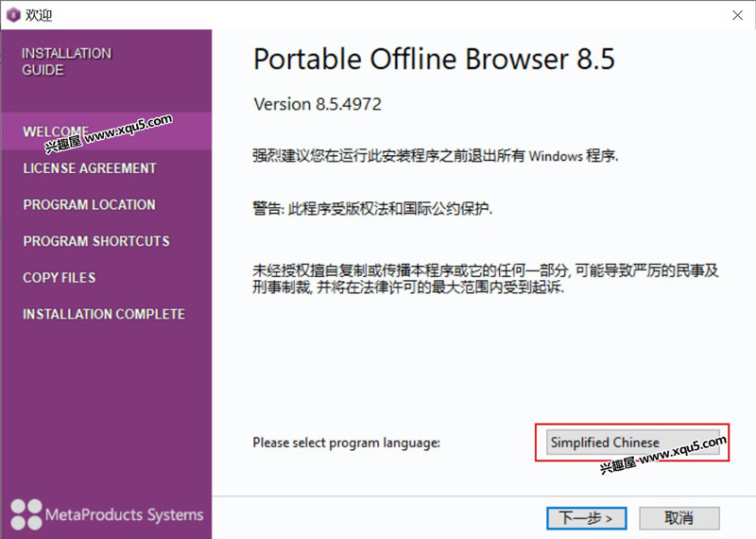
Task: Click the MetaProducts Systems company name
Action: 124,514
